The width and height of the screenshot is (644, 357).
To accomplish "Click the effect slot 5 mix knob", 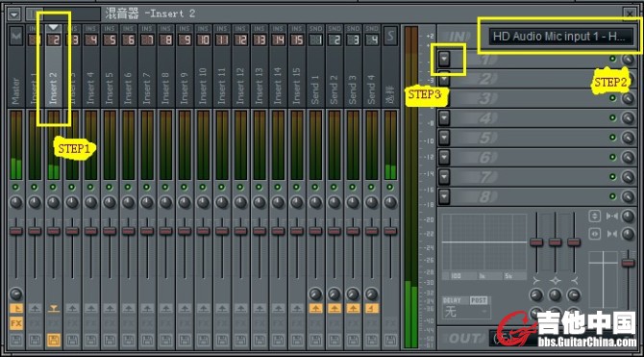I will tap(628, 139).
